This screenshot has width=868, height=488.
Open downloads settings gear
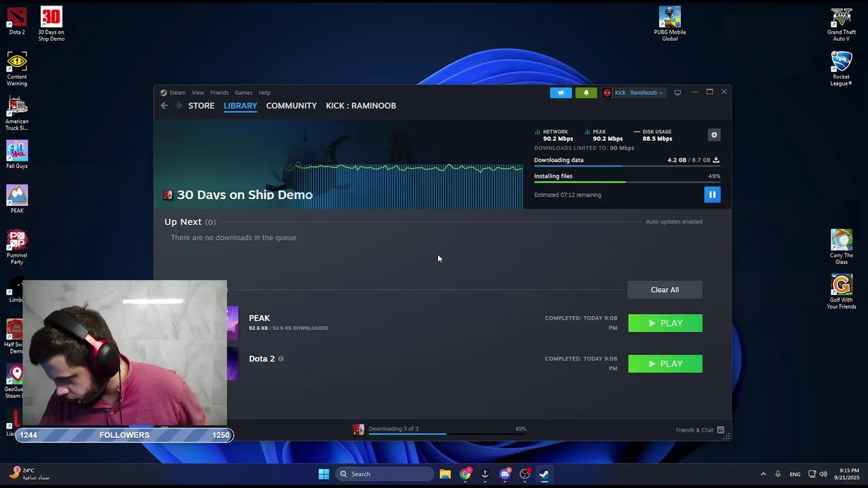tap(713, 135)
